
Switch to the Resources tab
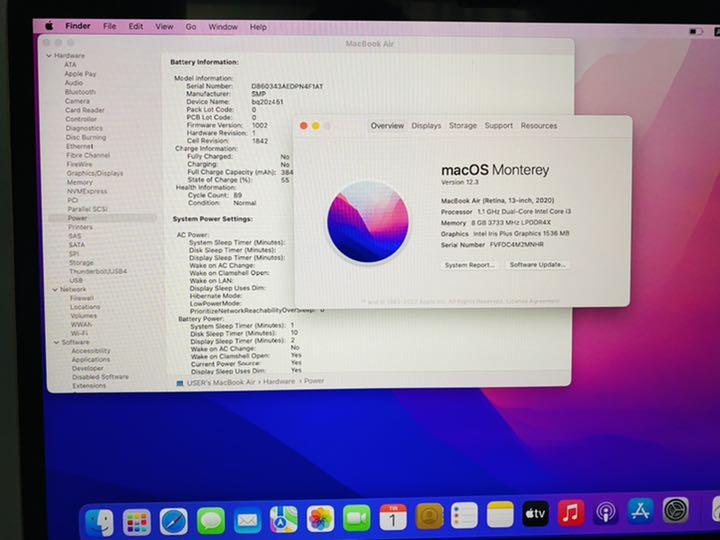pyautogui.click(x=539, y=125)
